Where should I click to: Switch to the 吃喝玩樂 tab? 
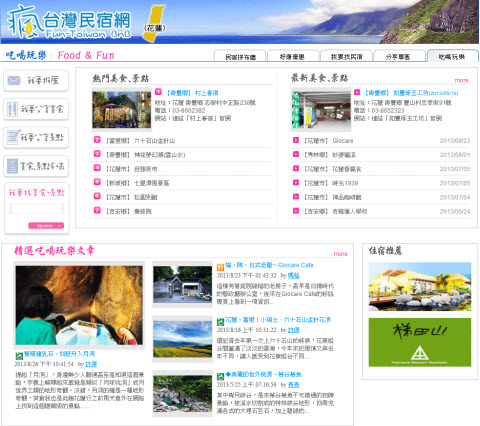click(452, 56)
